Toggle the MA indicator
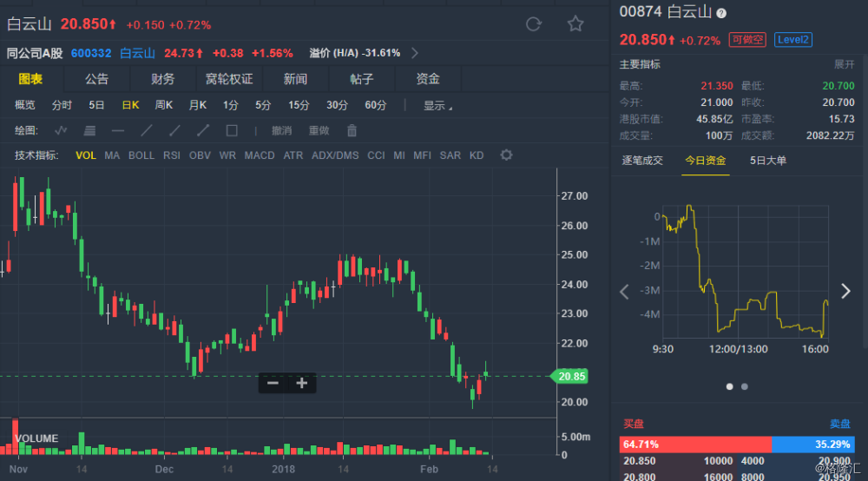The height and width of the screenshot is (481, 868). tap(112, 155)
